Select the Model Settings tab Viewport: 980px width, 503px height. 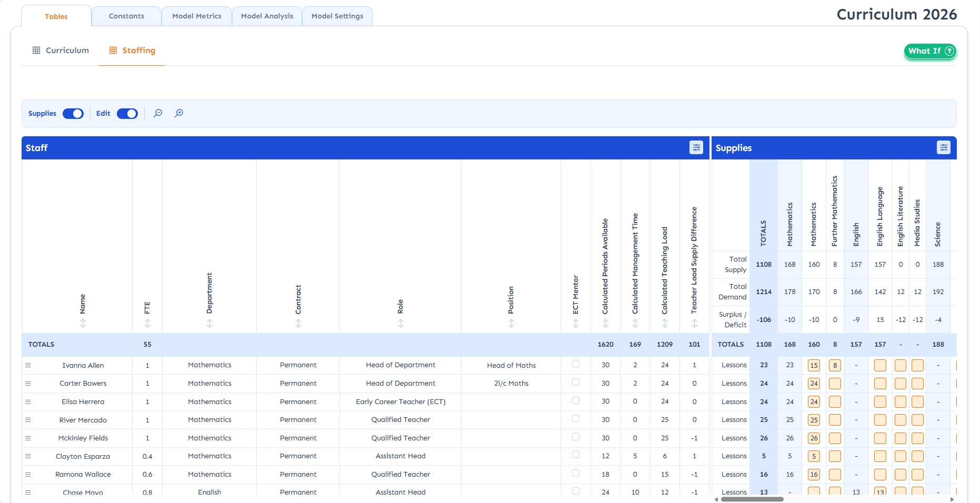click(x=337, y=16)
